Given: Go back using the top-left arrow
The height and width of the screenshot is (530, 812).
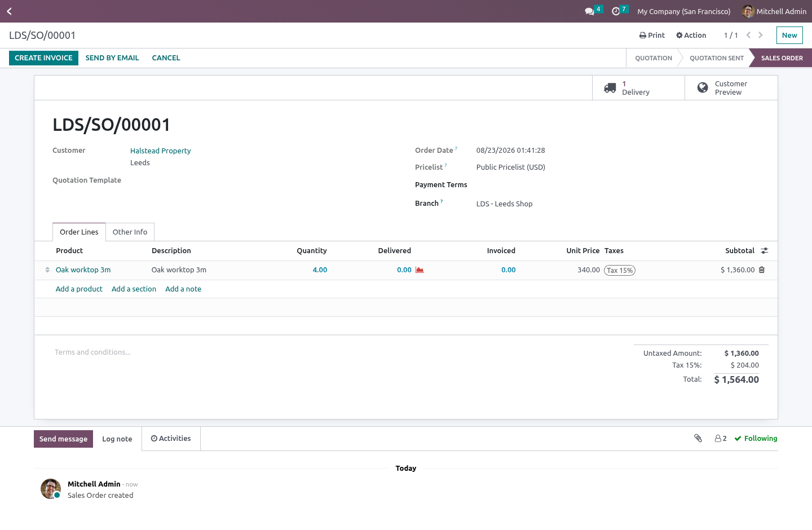Looking at the screenshot, I should coord(9,11).
